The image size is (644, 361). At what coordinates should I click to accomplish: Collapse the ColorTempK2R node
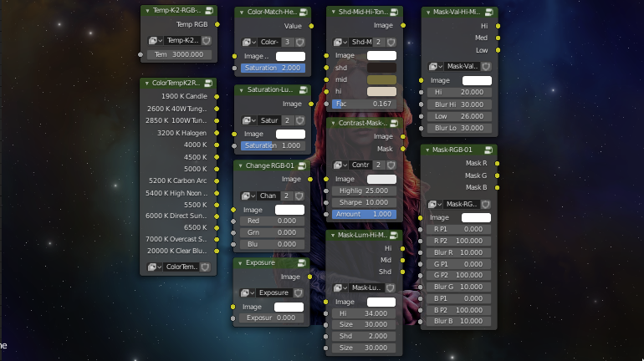tap(146, 83)
